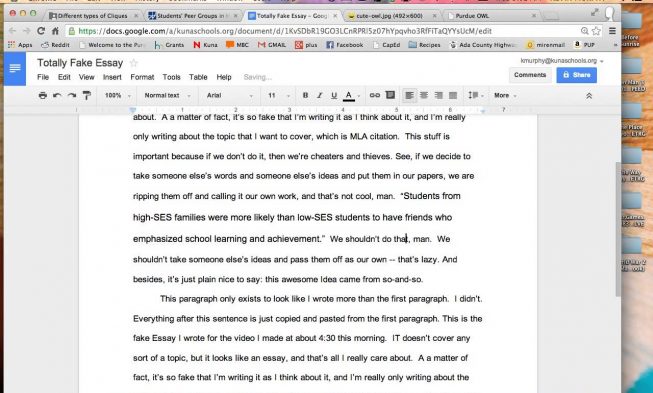Toggle Italic formatting

319,95
